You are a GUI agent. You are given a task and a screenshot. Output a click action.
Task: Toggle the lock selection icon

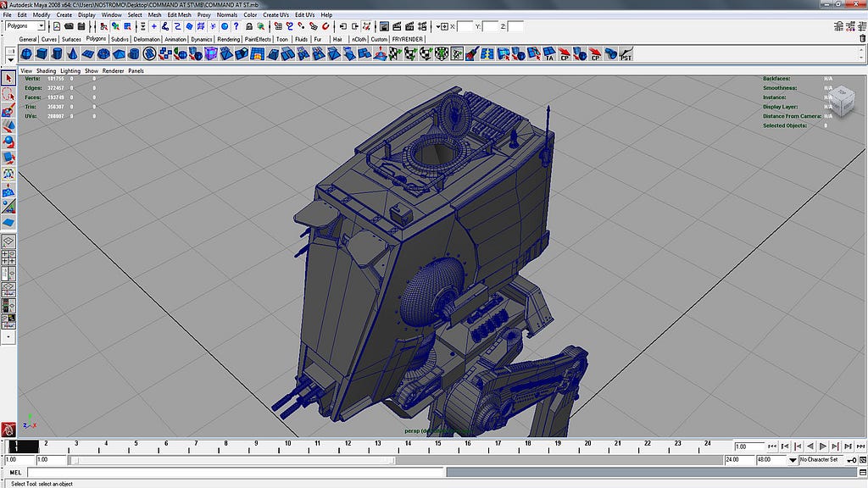[x=249, y=26]
